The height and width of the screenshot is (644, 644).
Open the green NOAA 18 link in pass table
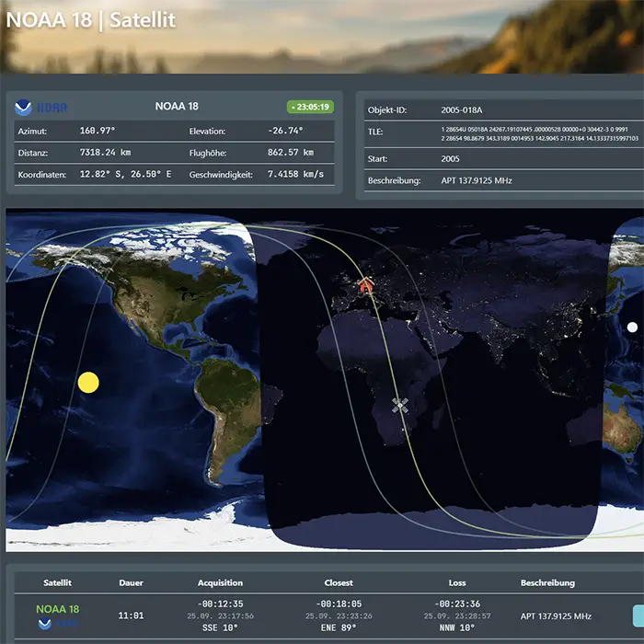[57, 609]
